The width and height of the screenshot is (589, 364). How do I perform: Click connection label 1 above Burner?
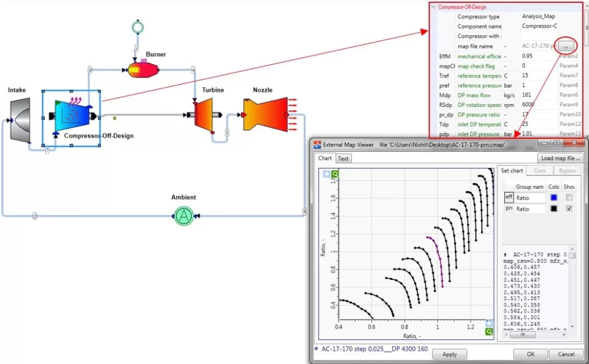point(136,48)
